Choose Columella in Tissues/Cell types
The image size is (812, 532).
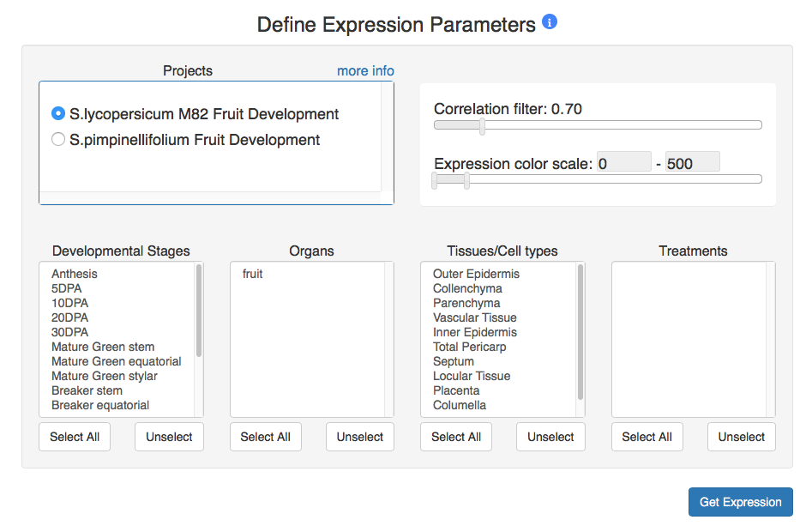coord(460,405)
